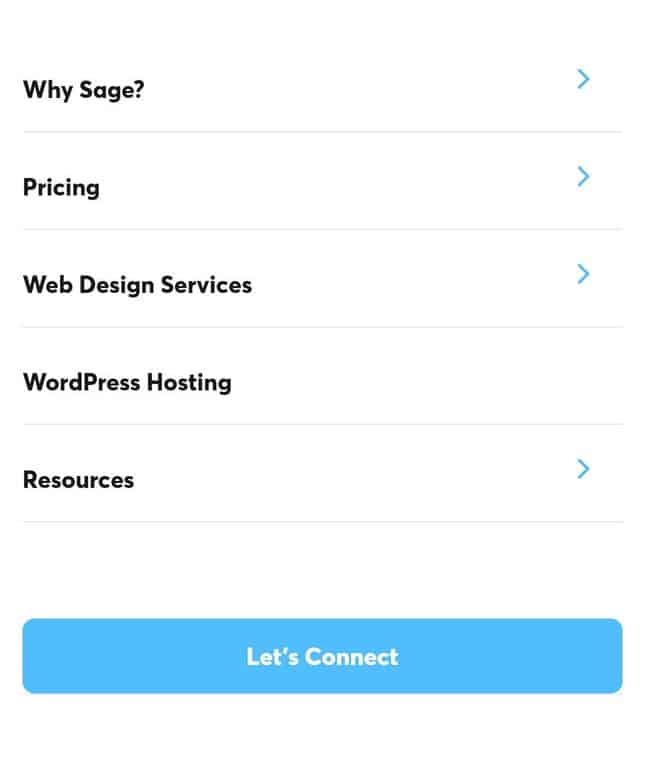Expand the Why Sage? chevron arrow
The height and width of the screenshot is (760, 645).
(583, 79)
